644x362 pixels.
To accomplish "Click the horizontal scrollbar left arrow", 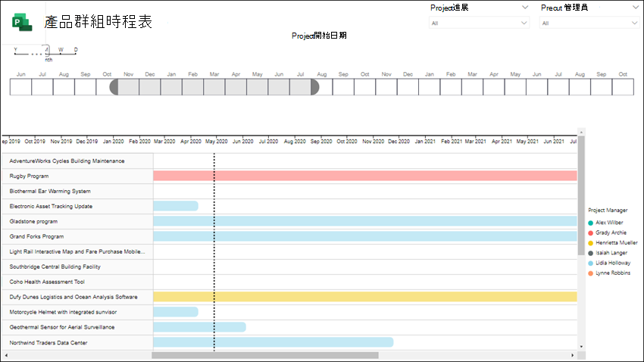I will coord(6,355).
